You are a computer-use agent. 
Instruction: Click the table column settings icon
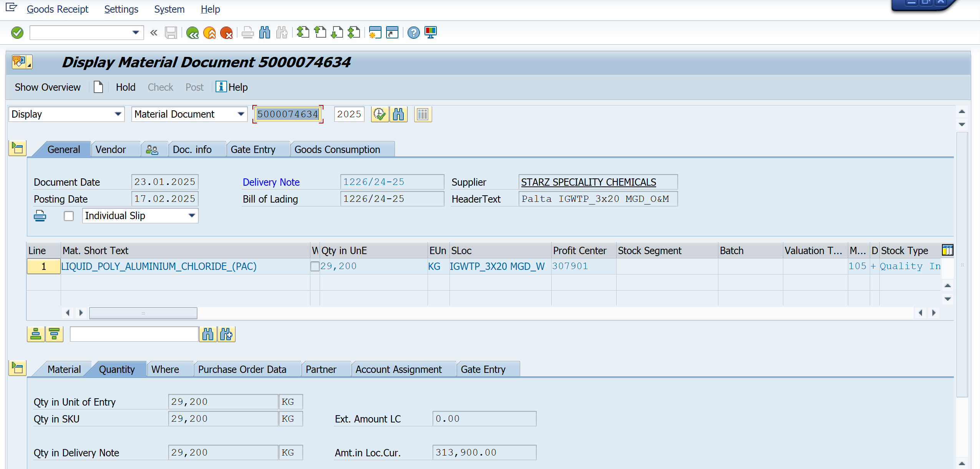947,250
